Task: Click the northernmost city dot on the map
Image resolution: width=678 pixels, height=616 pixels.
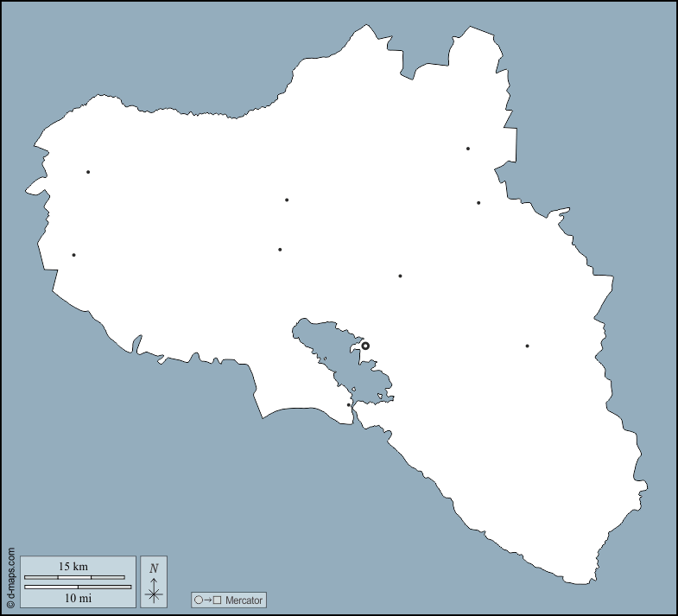Action: (468, 149)
